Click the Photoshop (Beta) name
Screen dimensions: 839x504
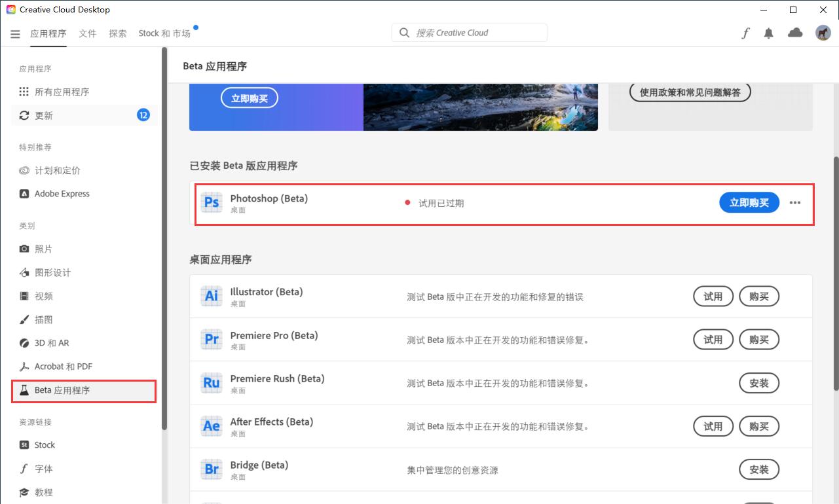coord(269,198)
